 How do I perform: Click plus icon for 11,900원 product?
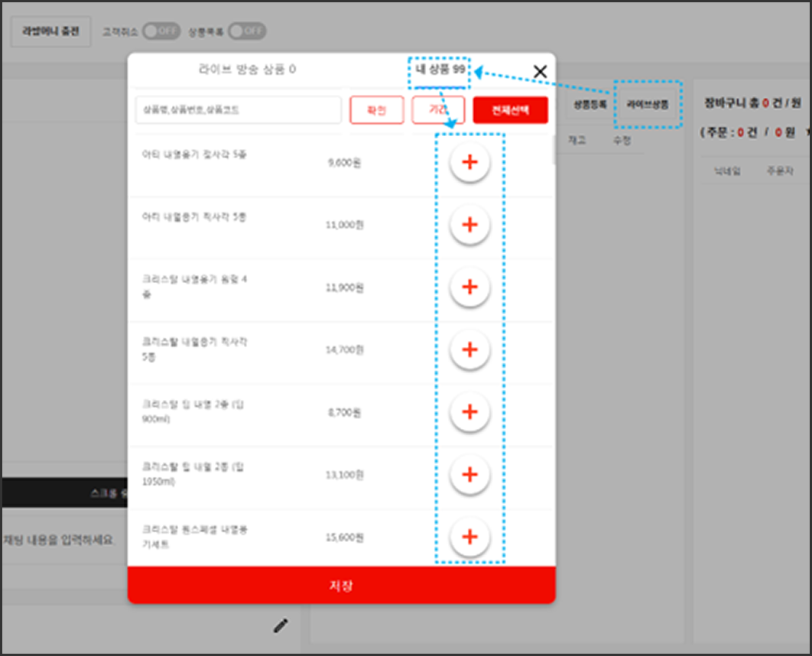pyautogui.click(x=469, y=287)
